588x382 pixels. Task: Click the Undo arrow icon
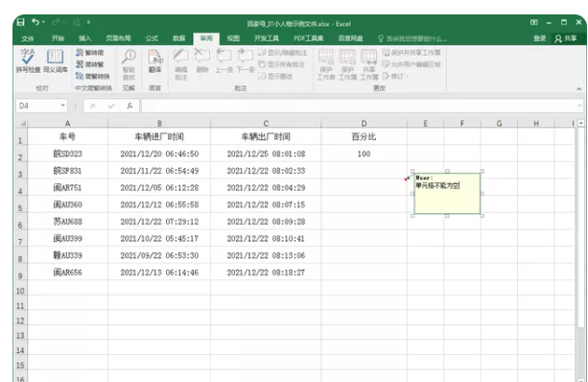(35, 22)
